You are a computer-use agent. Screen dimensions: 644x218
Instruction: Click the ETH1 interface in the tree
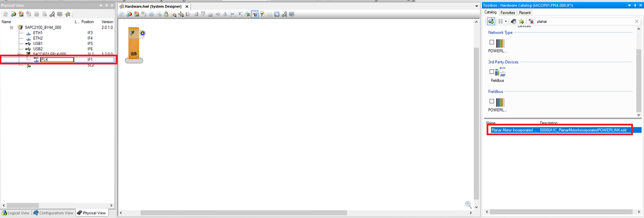(x=38, y=33)
